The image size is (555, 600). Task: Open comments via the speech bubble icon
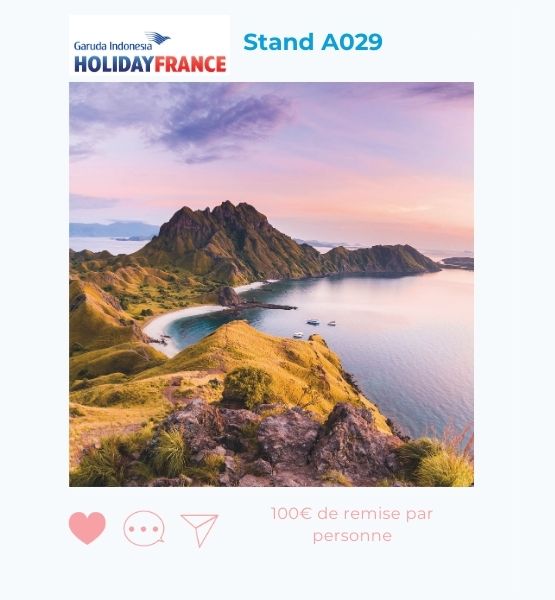[x=144, y=528]
